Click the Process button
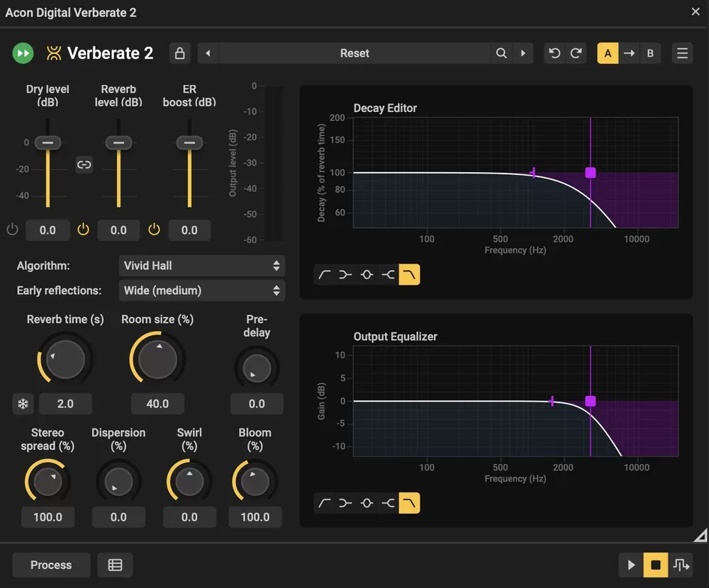709x588 pixels. (x=51, y=565)
